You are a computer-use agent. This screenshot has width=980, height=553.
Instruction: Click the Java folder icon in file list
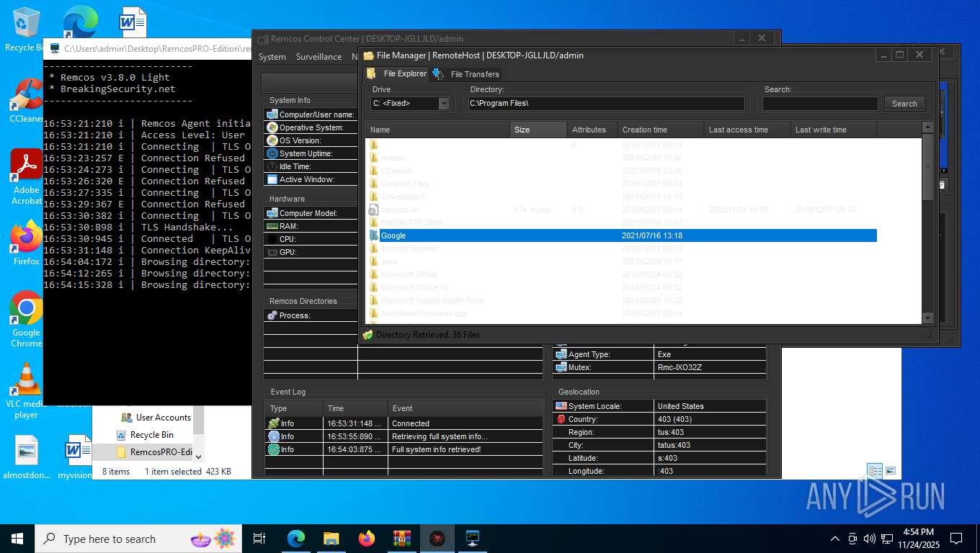point(373,261)
